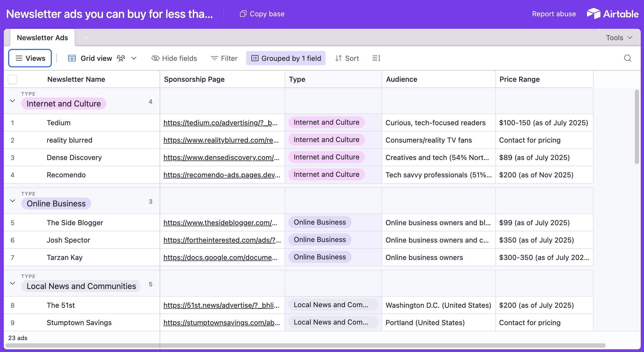Open the Filter options
The height and width of the screenshot is (352, 644).
click(x=224, y=58)
